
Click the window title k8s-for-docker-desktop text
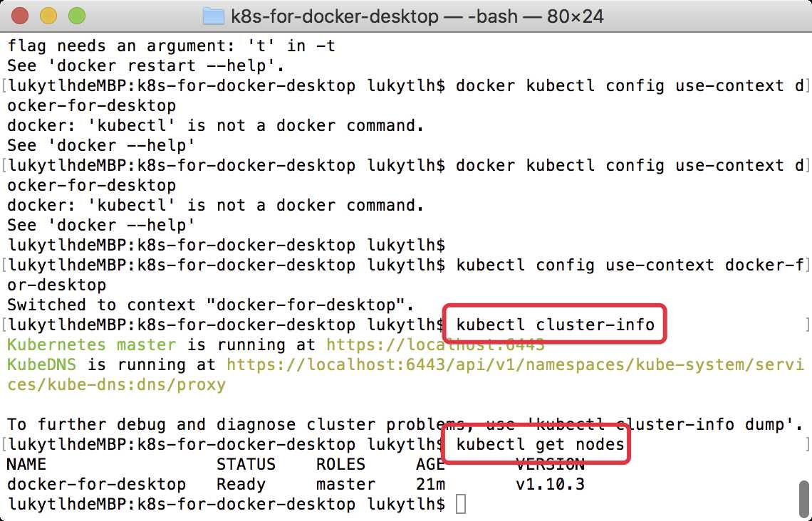pos(335,16)
